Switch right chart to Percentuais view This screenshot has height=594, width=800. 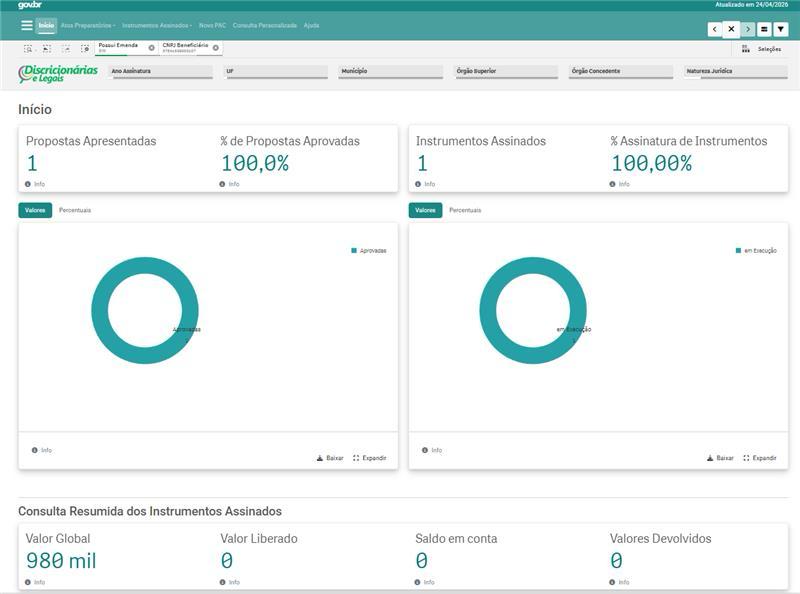[465, 210]
